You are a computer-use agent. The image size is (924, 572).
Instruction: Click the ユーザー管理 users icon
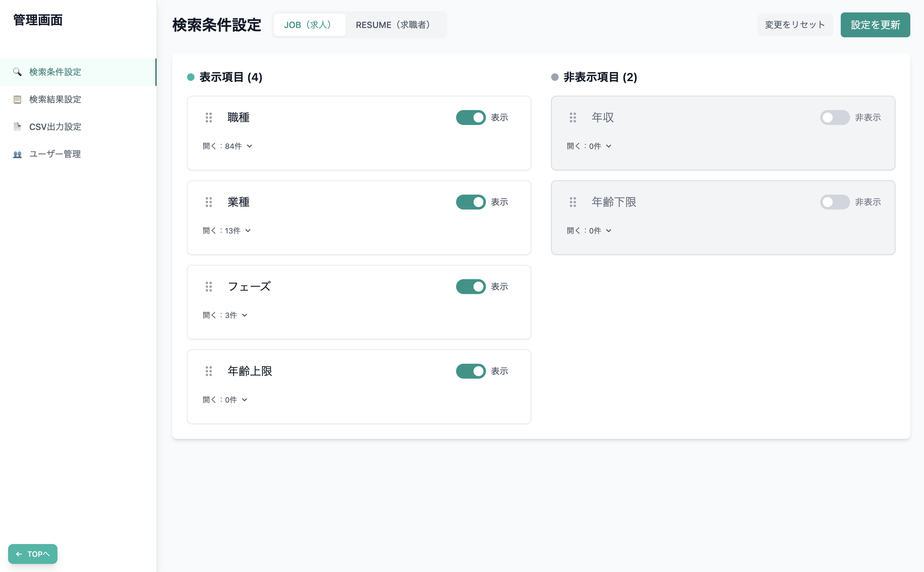[x=17, y=154]
